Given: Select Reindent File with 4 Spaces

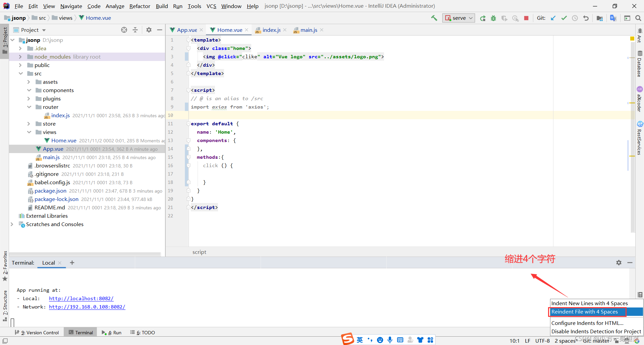Looking at the screenshot, I should pyautogui.click(x=596, y=312).
